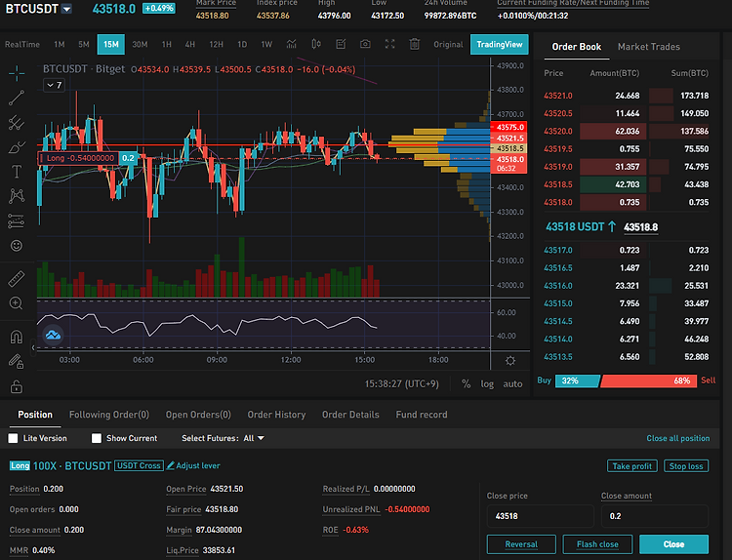
Task: Select the 30M timeframe
Action: (140, 44)
